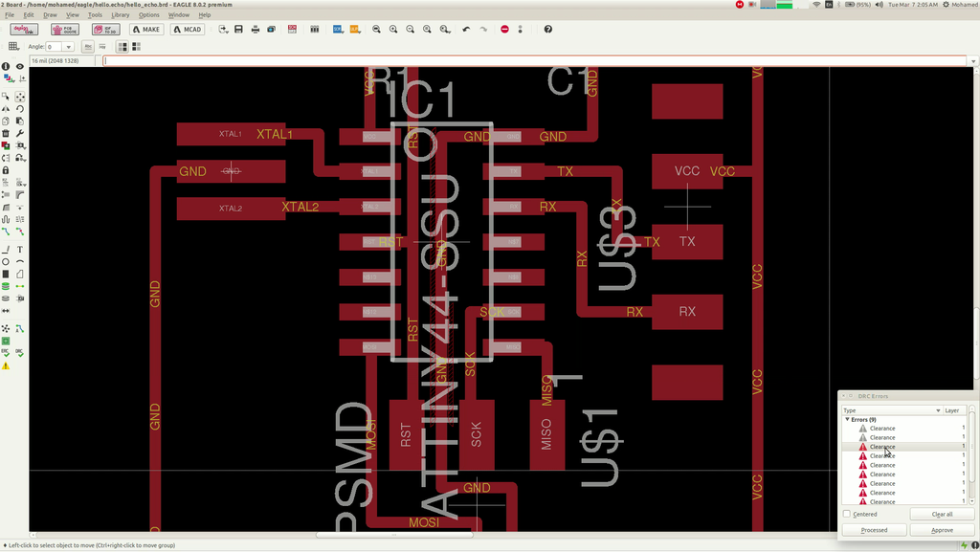Click the Zoom to fit icon
The width and height of the screenshot is (980, 552).
coord(376,30)
